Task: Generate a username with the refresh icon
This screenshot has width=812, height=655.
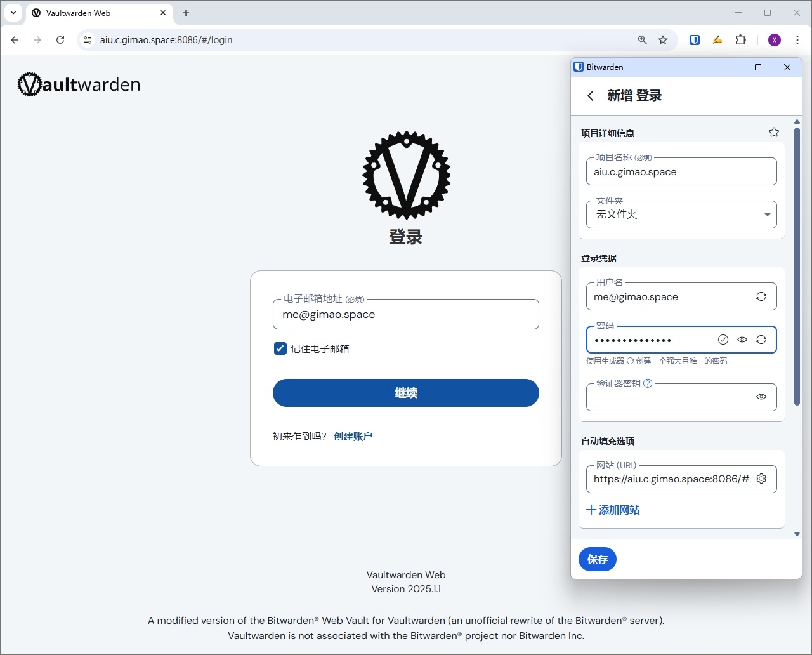Action: click(x=761, y=296)
